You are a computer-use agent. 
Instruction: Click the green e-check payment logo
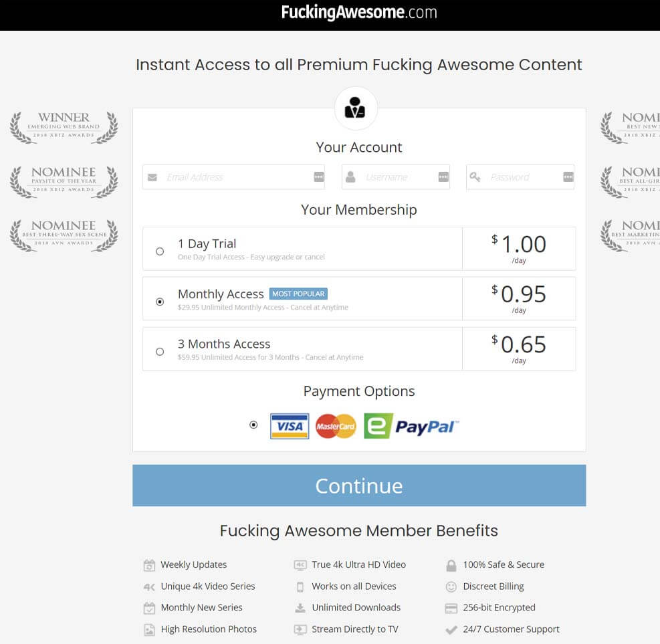pos(378,426)
